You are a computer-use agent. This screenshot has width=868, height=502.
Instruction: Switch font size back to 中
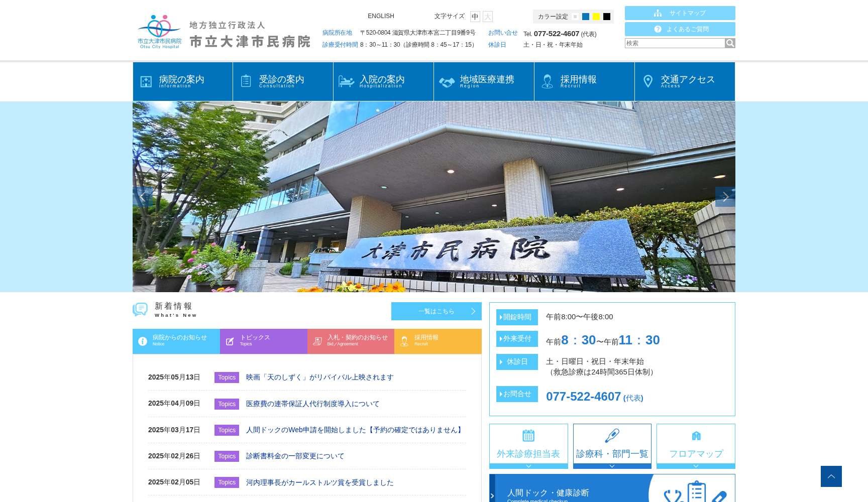coord(475,16)
